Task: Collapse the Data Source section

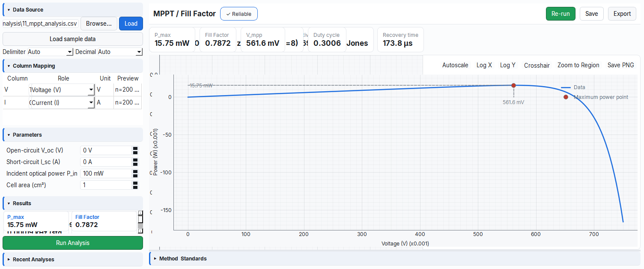Action: click(73, 9)
